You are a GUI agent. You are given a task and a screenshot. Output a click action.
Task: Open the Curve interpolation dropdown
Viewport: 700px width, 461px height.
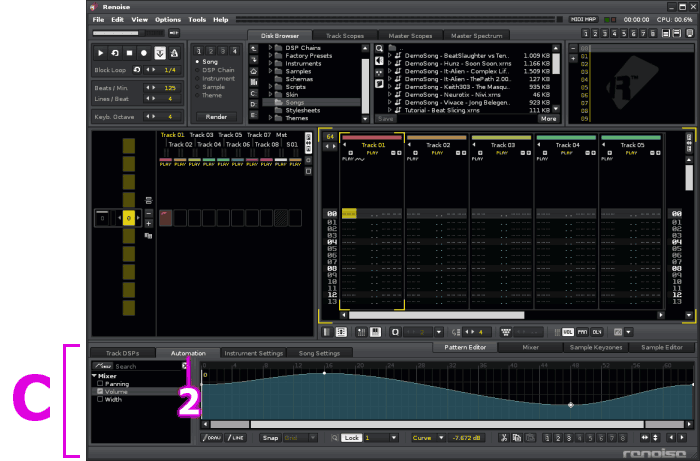pos(441,438)
